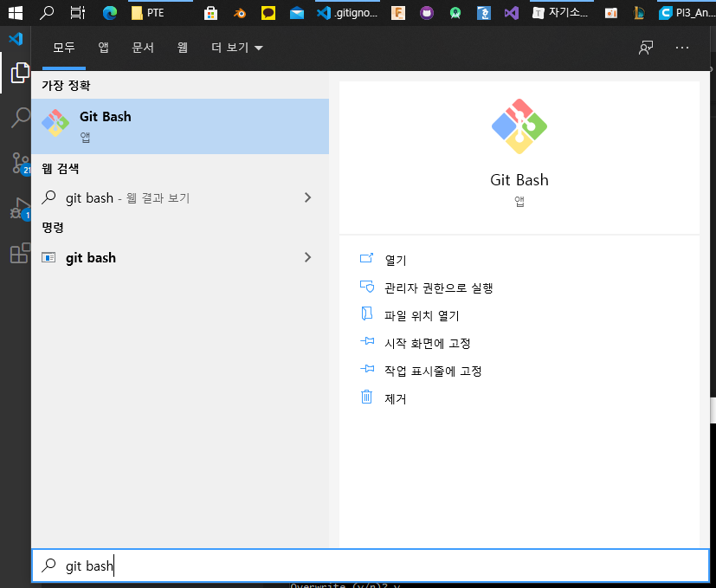Select the 앱 search tab
This screenshot has width=716, height=588.
tap(104, 48)
